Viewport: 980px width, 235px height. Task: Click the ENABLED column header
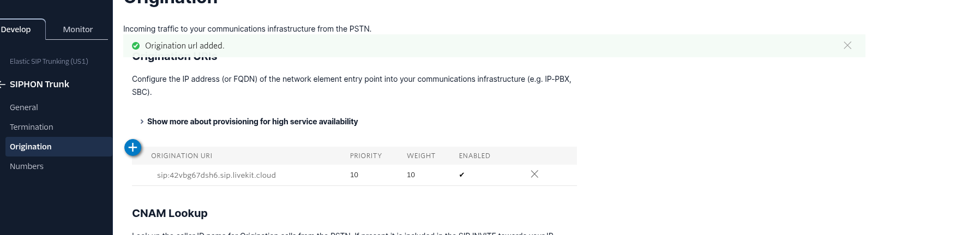(x=474, y=156)
